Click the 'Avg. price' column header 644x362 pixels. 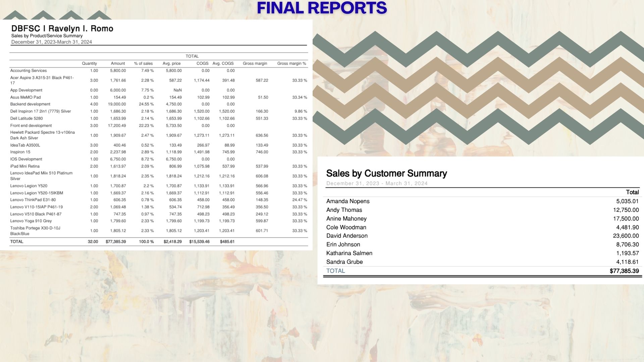pyautogui.click(x=171, y=63)
